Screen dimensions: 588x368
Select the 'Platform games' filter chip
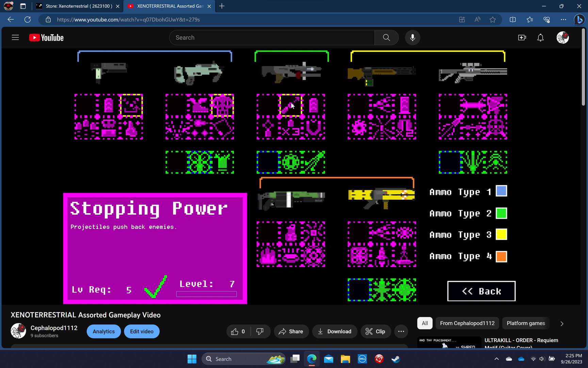pyautogui.click(x=526, y=323)
